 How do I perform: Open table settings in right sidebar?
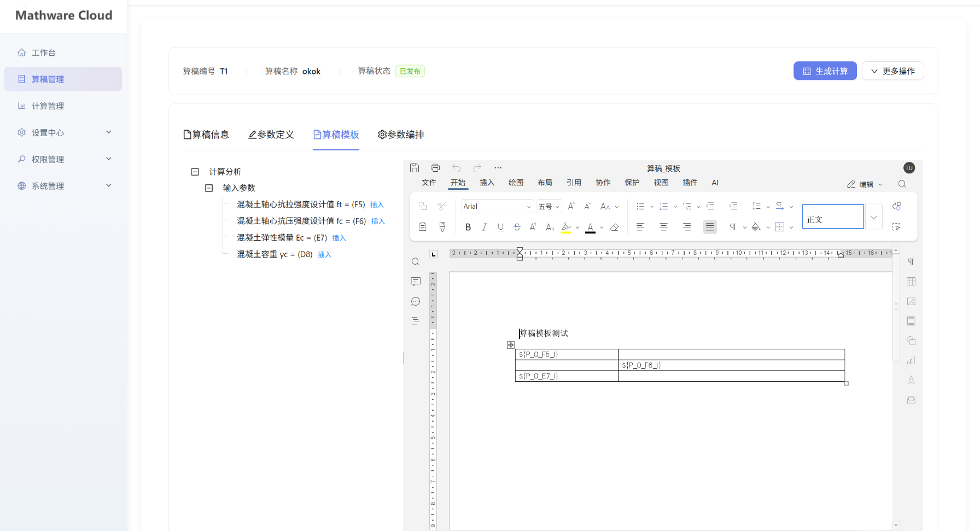pos(911,282)
